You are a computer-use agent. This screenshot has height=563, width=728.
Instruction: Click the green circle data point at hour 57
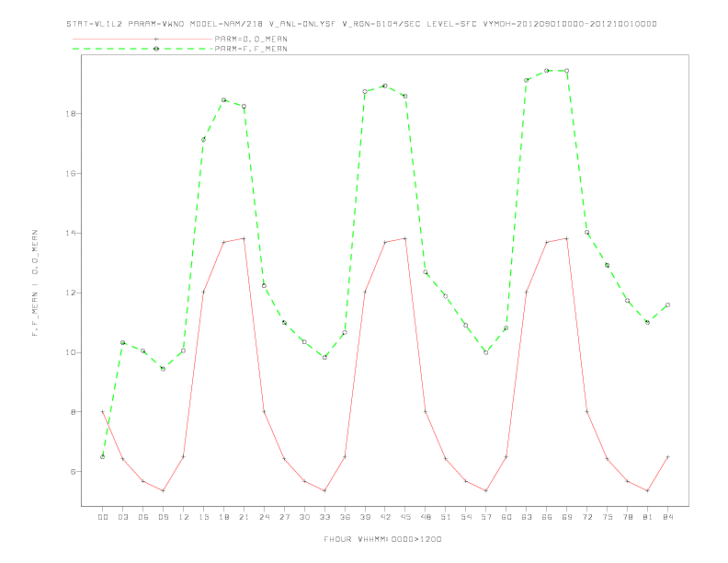486,352
